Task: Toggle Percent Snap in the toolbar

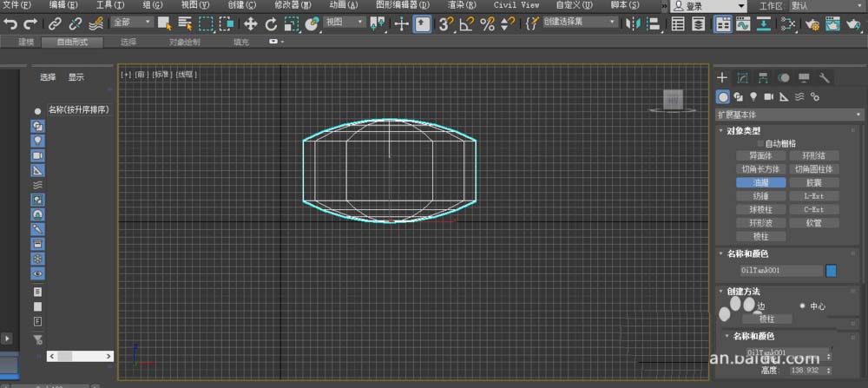Action: click(487, 23)
